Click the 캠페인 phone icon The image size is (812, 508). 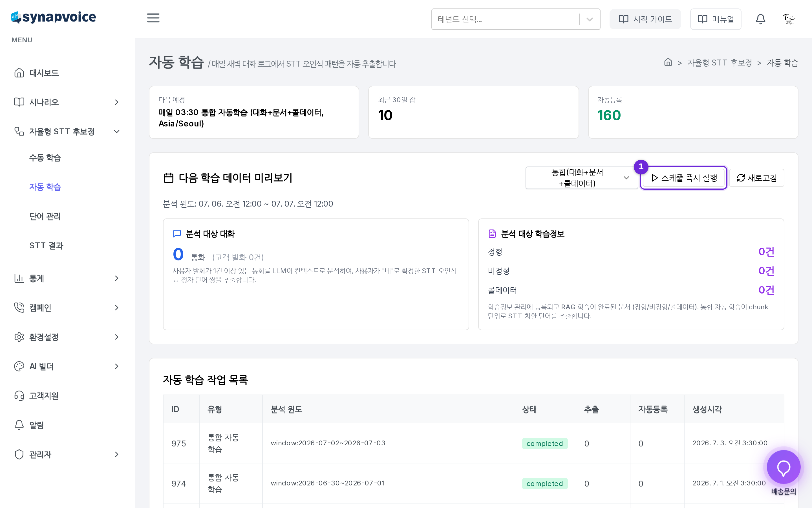(x=19, y=307)
